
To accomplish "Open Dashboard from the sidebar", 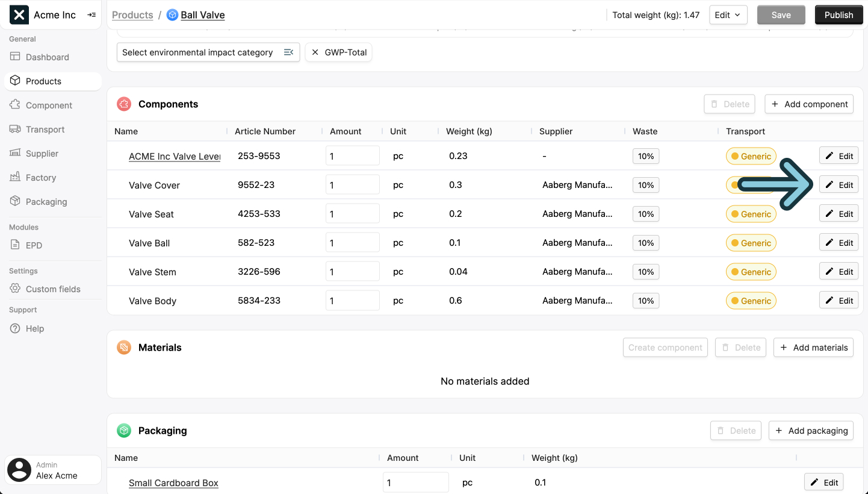I will pyautogui.click(x=47, y=57).
